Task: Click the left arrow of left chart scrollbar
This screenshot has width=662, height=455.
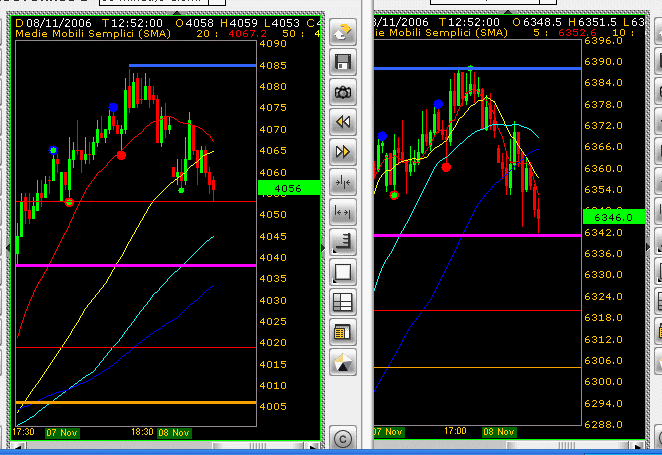Action: tap(19, 446)
